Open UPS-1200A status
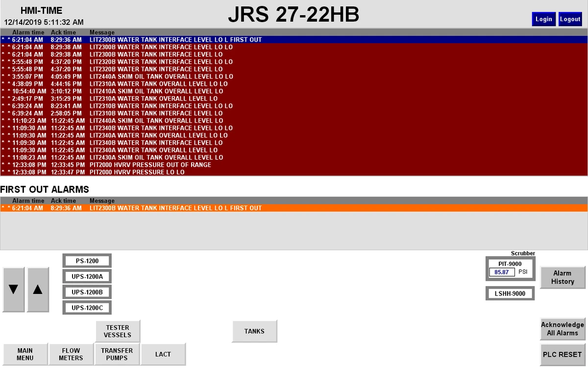 (87, 276)
